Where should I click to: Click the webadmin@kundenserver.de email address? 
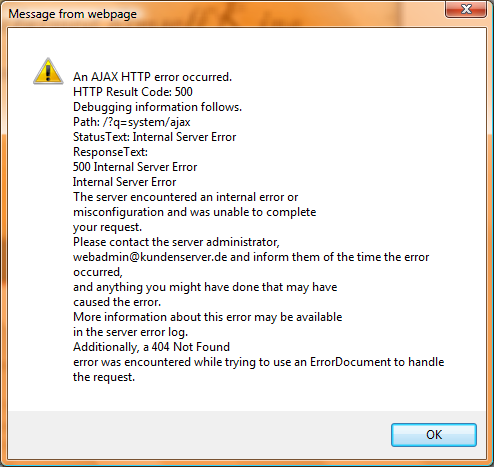[x=150, y=257]
